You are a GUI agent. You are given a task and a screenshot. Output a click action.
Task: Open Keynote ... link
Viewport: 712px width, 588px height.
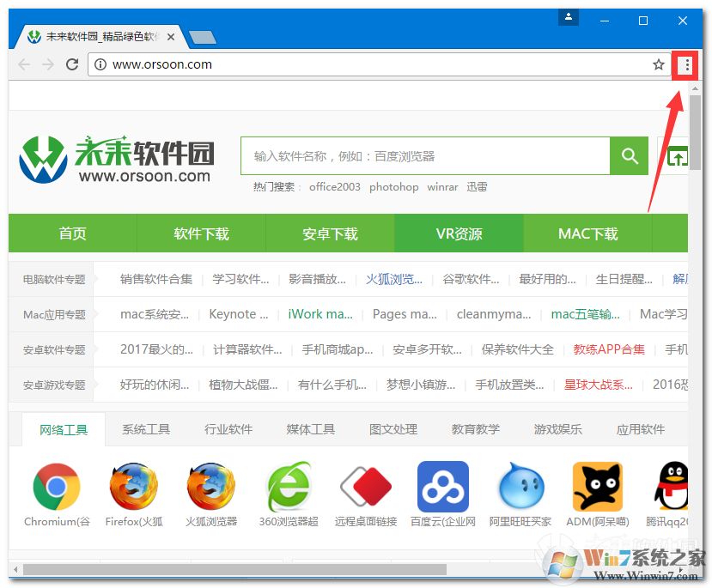(x=239, y=314)
